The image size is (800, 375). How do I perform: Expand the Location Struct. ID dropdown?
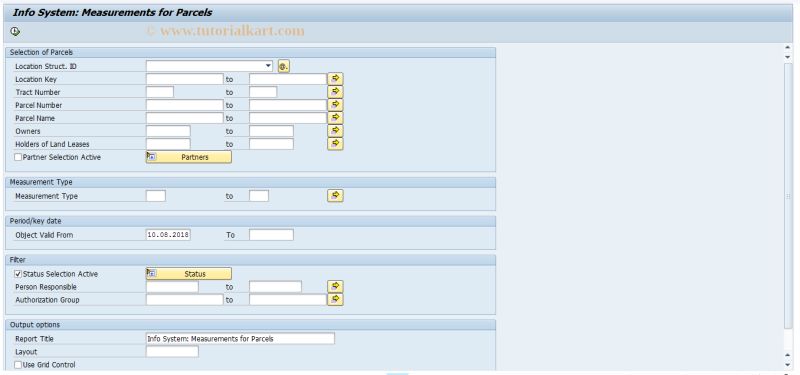coord(268,66)
